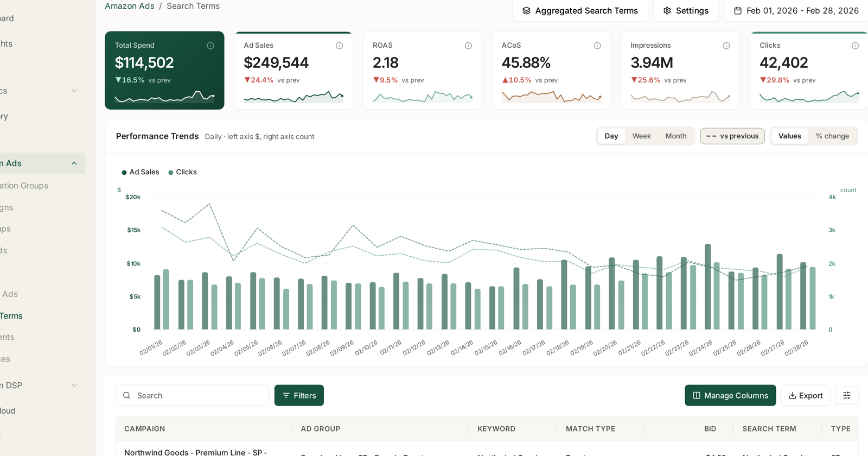Viewport: 868px width, 456px height.
Task: Click the info icon on Ad Sales card
Action: [x=340, y=46]
